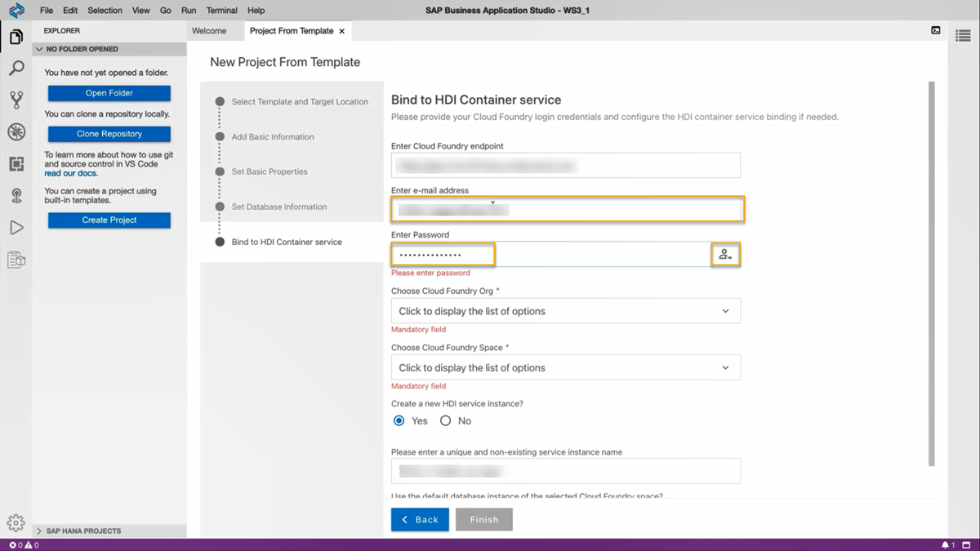Switch to the Welcome tab
980x551 pixels.
click(209, 31)
